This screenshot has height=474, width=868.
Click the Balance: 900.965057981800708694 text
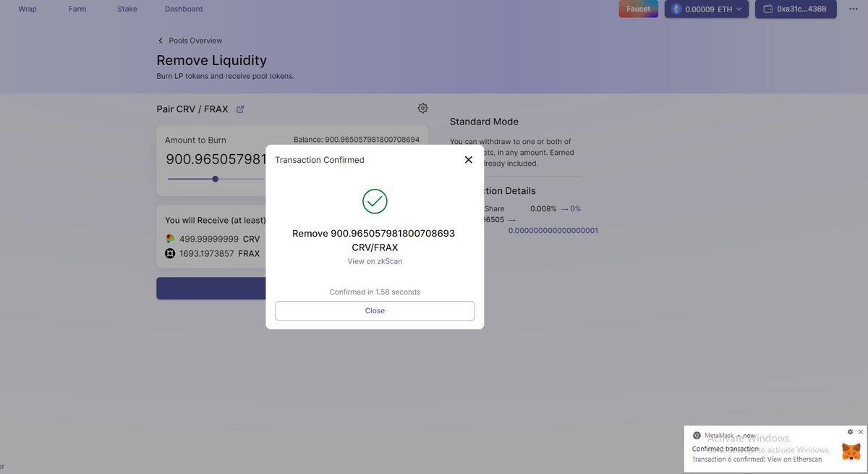click(x=357, y=139)
